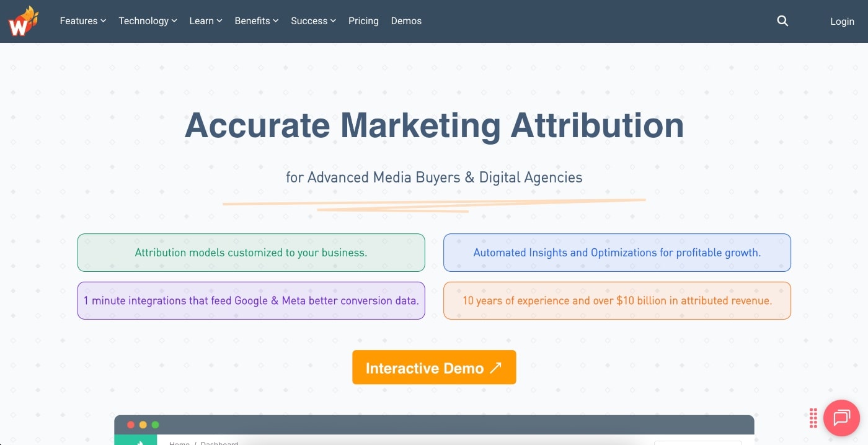This screenshot has height=445, width=868.
Task: Open the Demos nav item
Action: [x=406, y=21]
